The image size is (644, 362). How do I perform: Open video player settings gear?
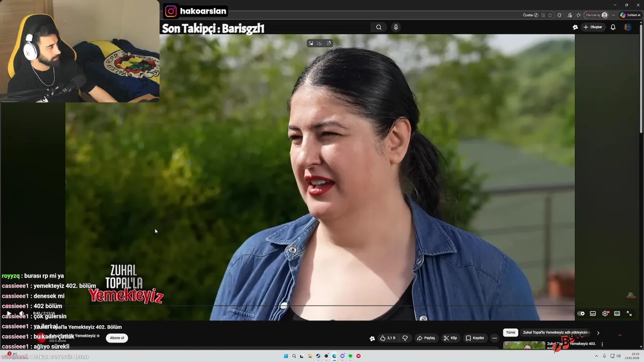point(605,314)
